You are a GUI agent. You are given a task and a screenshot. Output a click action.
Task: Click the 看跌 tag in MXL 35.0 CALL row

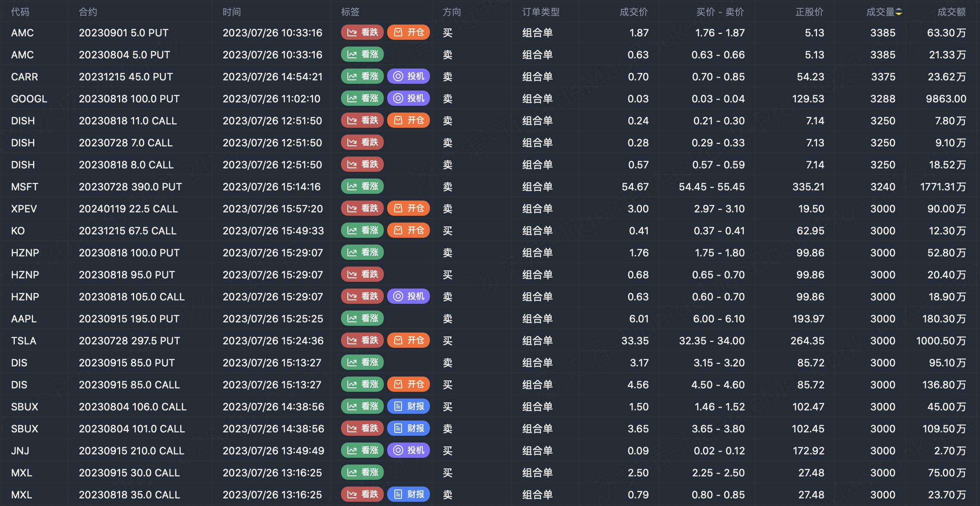click(362, 495)
